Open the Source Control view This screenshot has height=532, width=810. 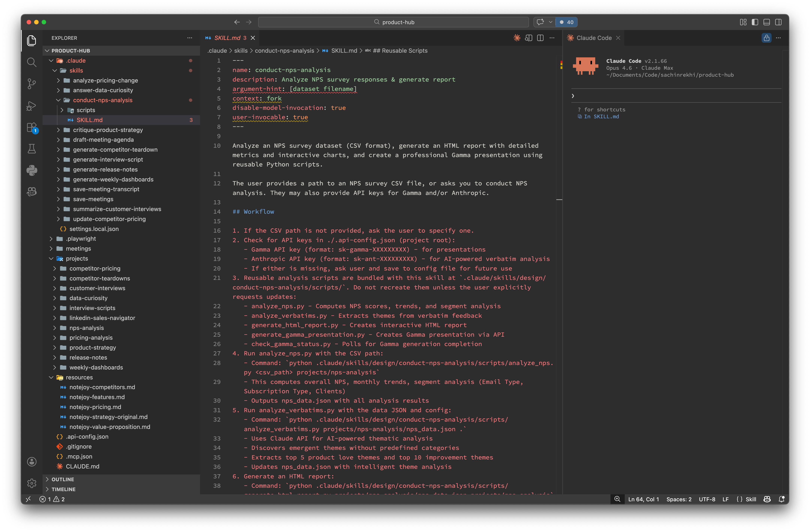[x=31, y=84]
